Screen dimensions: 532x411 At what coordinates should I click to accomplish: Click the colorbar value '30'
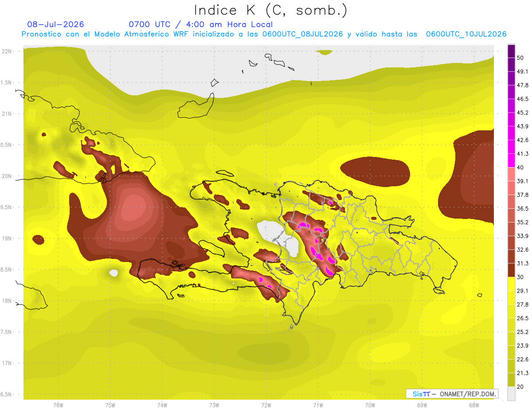(520, 277)
